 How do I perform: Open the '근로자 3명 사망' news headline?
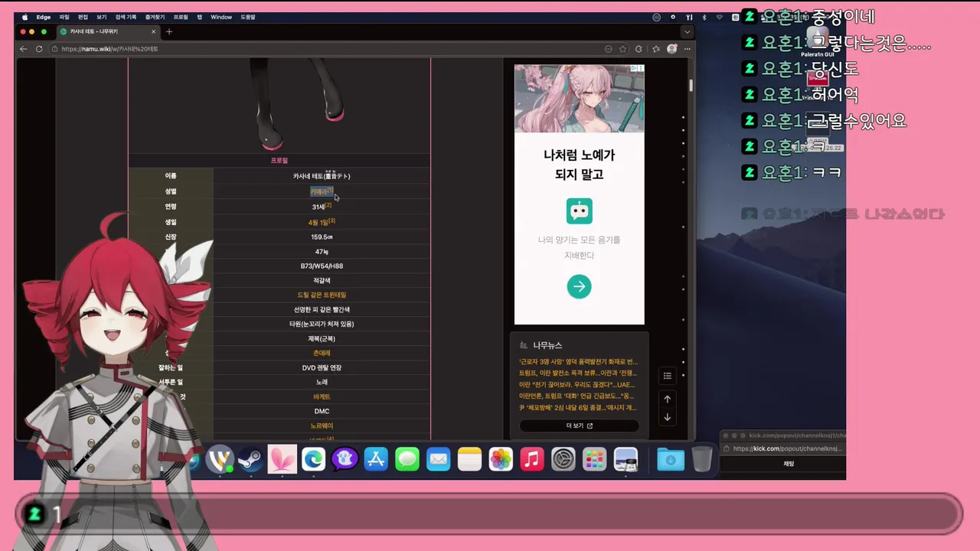[578, 361]
